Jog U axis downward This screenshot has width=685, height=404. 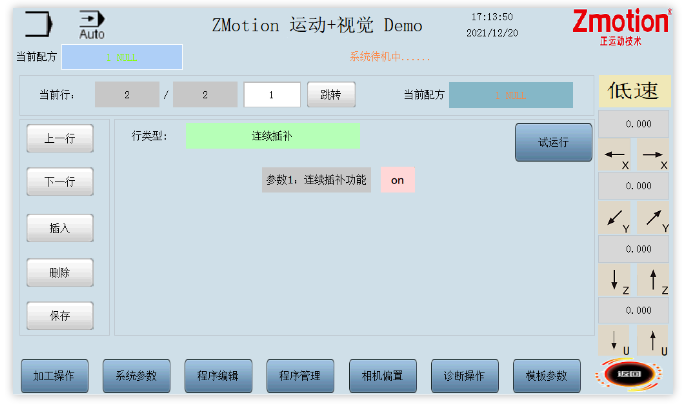pos(615,340)
